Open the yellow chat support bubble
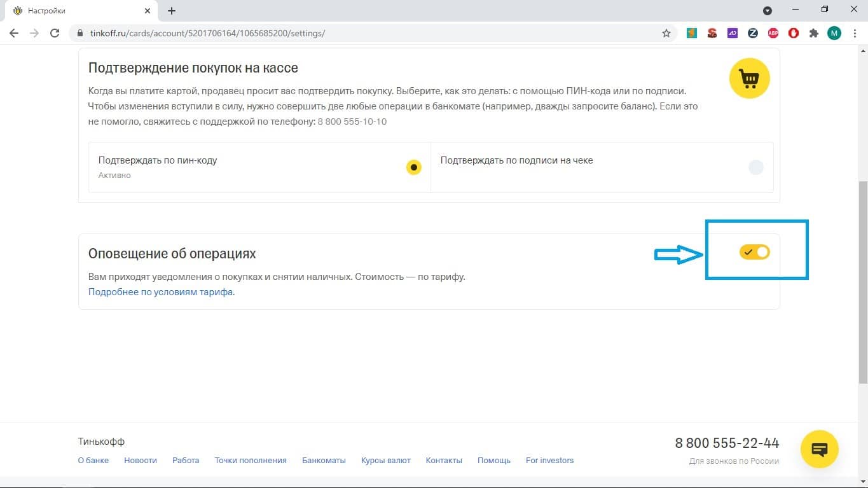The width and height of the screenshot is (868, 488). (x=819, y=449)
